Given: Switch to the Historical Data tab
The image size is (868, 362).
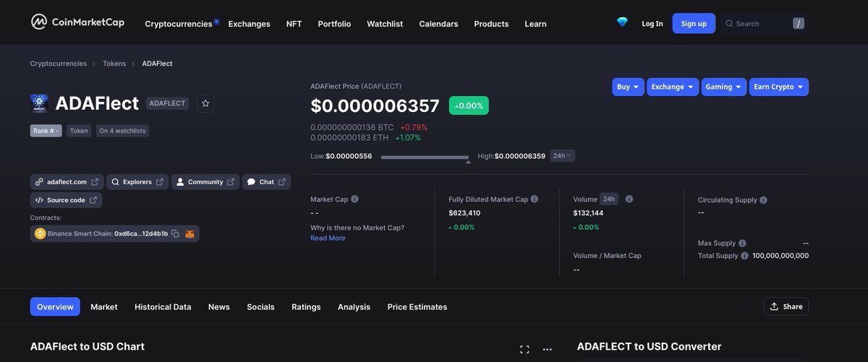Looking at the screenshot, I should pyautogui.click(x=163, y=307).
